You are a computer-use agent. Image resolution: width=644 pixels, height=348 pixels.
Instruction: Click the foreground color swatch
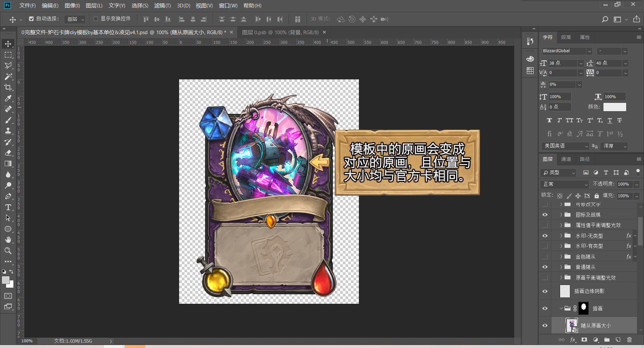tap(6, 280)
